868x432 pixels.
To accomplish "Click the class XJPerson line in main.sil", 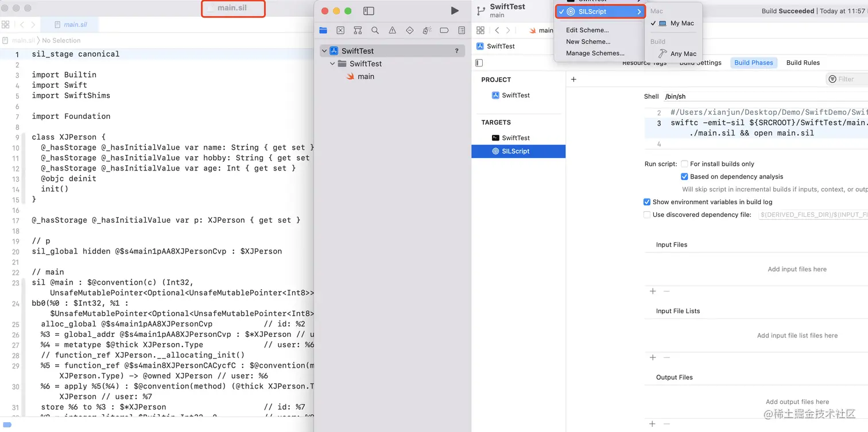I will 69,137.
